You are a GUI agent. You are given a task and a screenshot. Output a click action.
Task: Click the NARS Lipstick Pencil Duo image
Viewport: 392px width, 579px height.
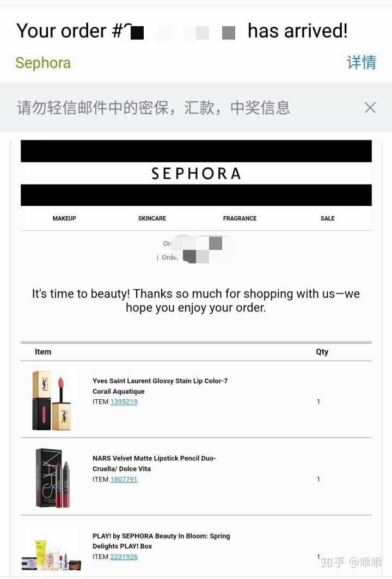[x=53, y=478]
